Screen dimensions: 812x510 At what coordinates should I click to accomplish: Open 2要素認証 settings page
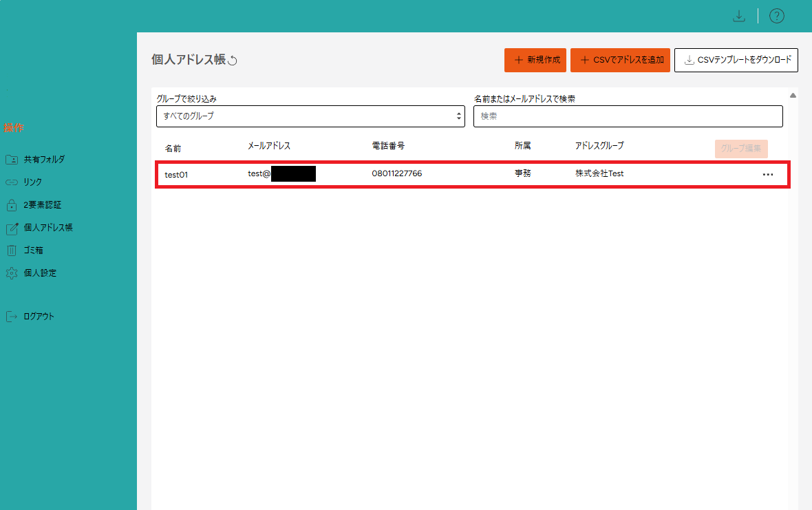click(x=43, y=205)
